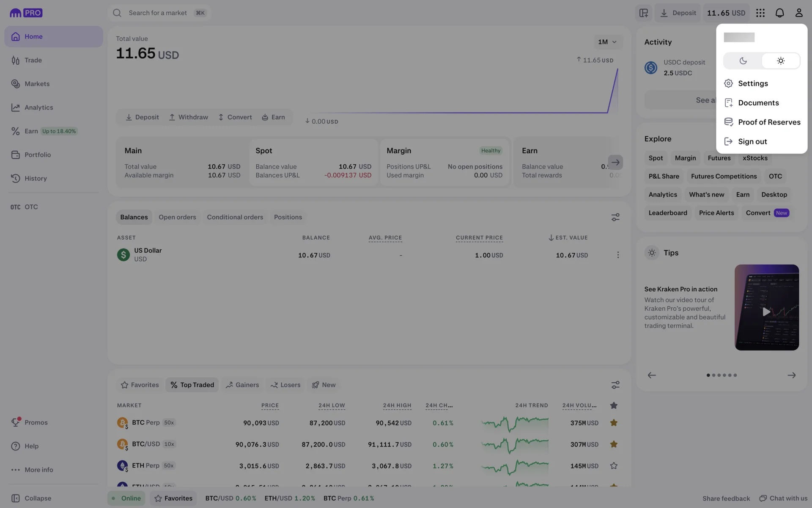Screen dimensions: 812x508
Task: Switch to light mode sun toggle
Action: coord(781,61)
